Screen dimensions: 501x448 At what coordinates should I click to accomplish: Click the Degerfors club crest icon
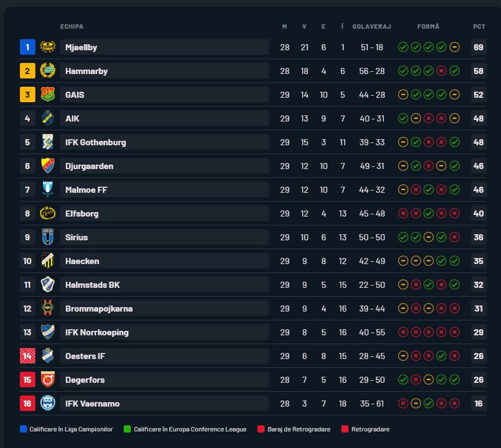tap(48, 380)
